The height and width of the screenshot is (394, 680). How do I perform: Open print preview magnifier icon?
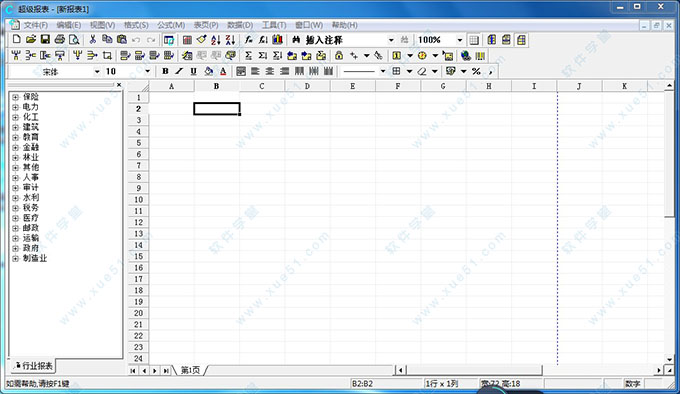[x=74, y=39]
